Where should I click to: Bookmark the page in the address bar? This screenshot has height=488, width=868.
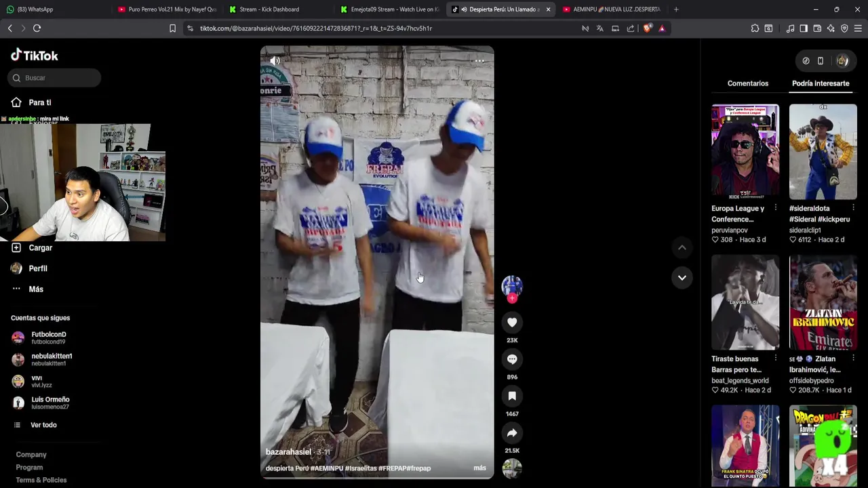point(172,28)
